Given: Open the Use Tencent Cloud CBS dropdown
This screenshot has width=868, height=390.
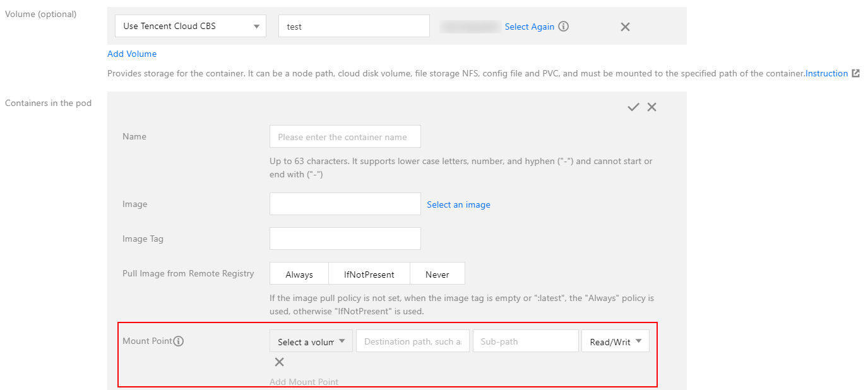Looking at the screenshot, I should [191, 27].
